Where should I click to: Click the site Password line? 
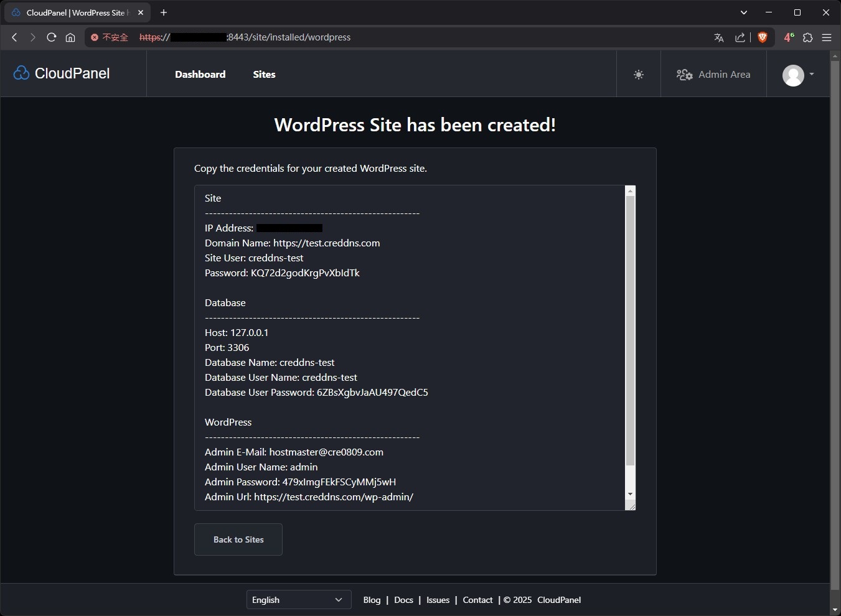point(282,273)
